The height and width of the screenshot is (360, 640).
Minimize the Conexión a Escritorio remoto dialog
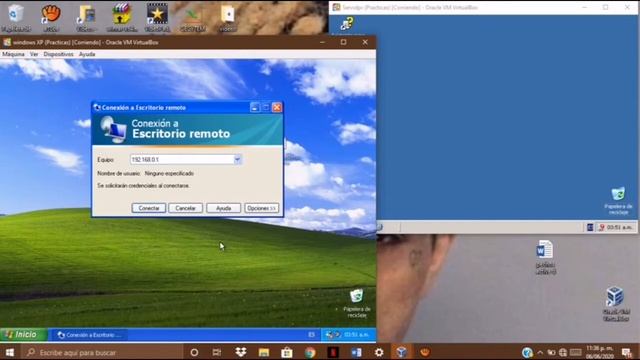[x=254, y=107]
